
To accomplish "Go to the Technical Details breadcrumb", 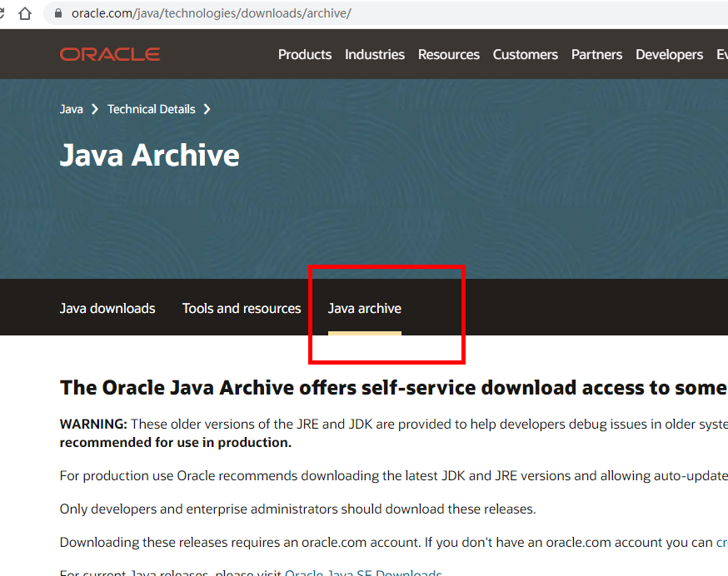I will coord(152,109).
